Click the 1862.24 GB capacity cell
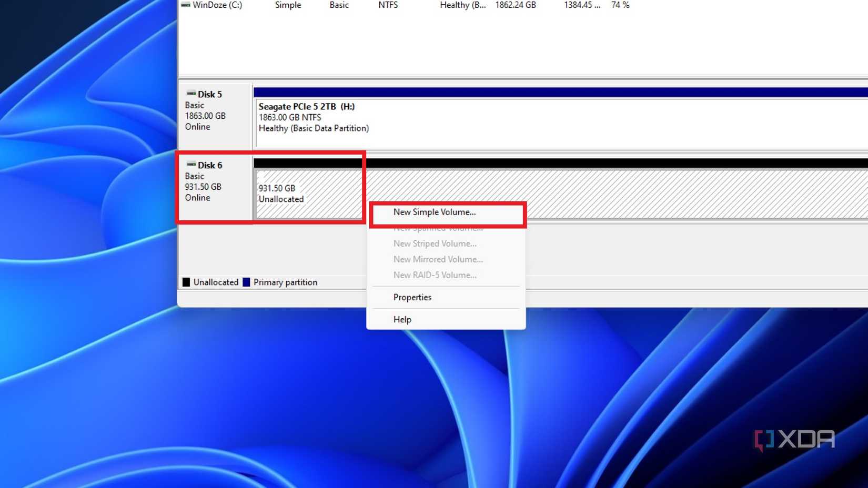The height and width of the screenshot is (488, 868). point(516,5)
